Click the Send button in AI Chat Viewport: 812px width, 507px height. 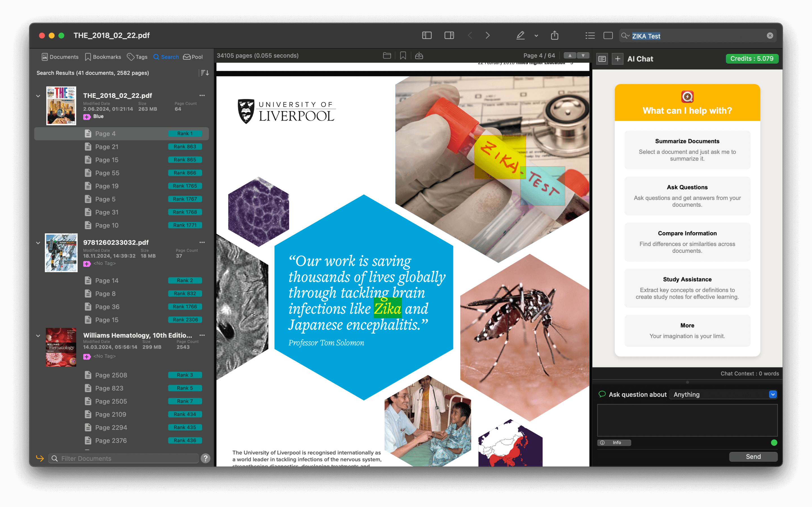pyautogui.click(x=754, y=456)
